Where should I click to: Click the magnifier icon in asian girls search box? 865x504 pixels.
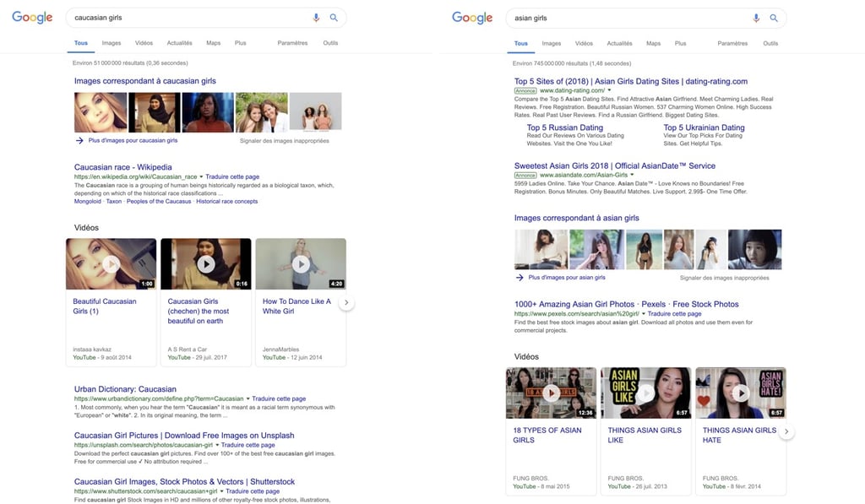[774, 19]
